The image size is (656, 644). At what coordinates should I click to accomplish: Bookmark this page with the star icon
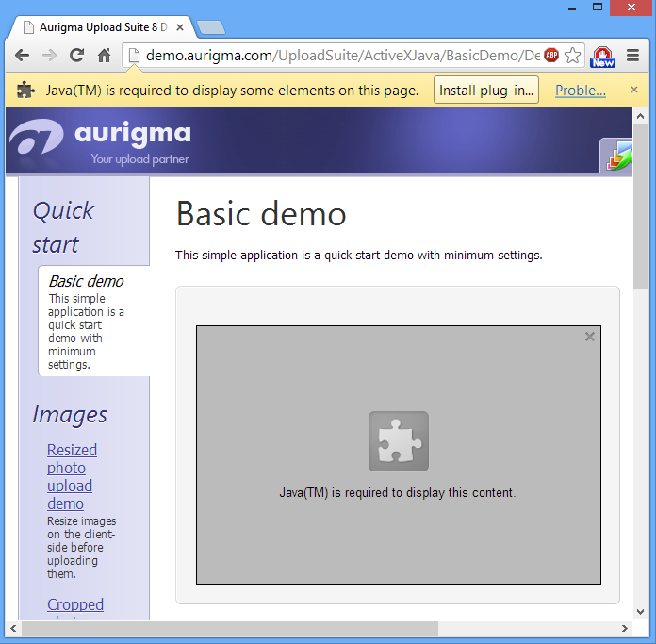(572, 56)
